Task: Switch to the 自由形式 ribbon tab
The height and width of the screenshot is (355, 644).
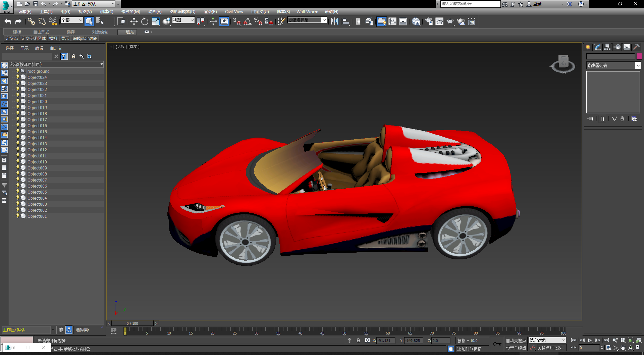Action: click(x=41, y=32)
